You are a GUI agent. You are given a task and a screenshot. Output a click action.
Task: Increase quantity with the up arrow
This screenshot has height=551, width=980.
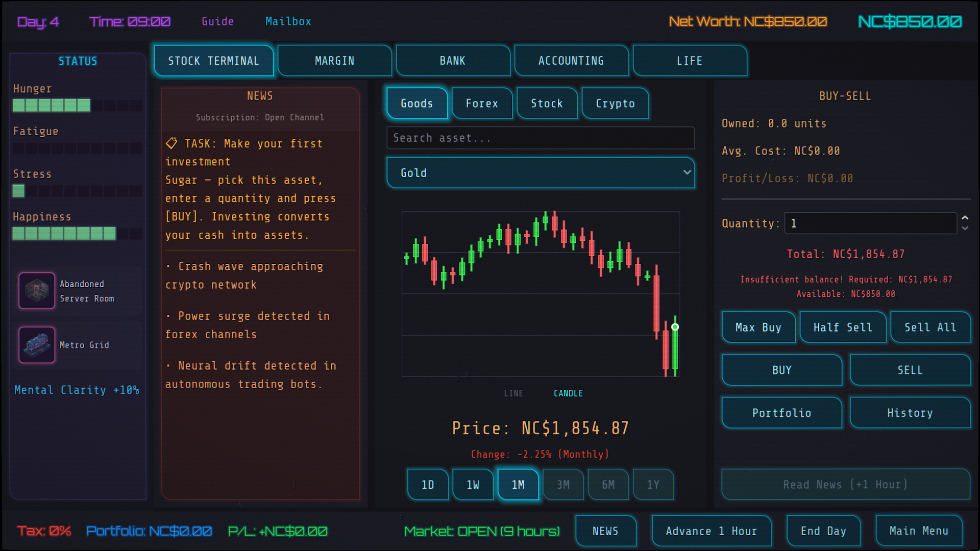click(x=965, y=218)
